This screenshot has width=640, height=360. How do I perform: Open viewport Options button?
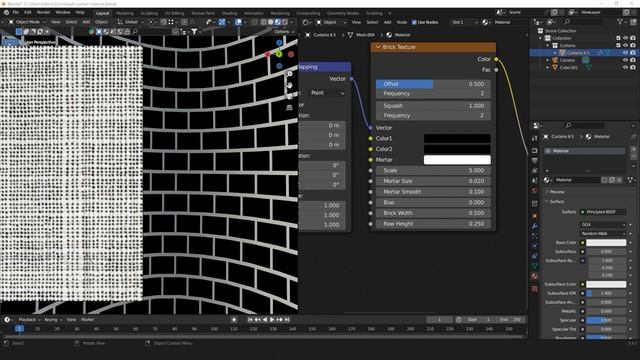click(x=283, y=31)
